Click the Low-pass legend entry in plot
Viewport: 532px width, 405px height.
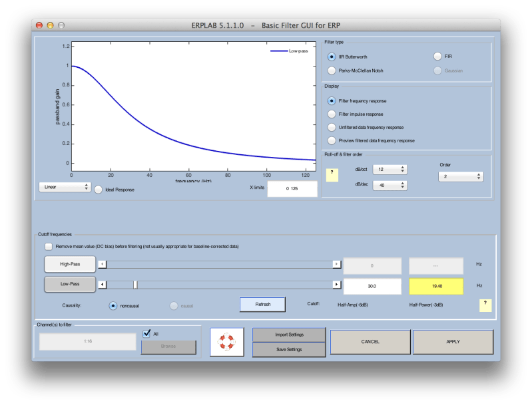[289, 51]
